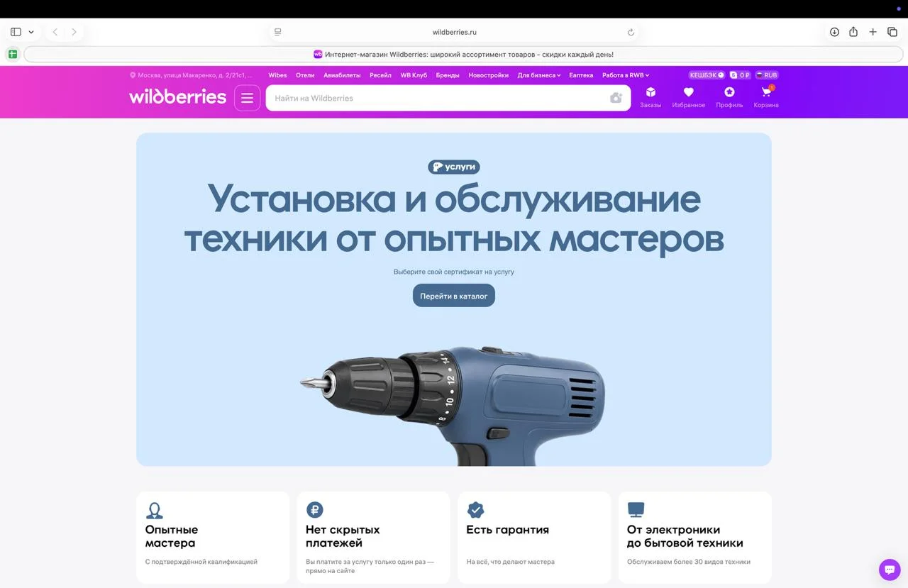This screenshot has height=588, width=908.
Task: Open the Авиабилеты menu link
Action: point(342,75)
